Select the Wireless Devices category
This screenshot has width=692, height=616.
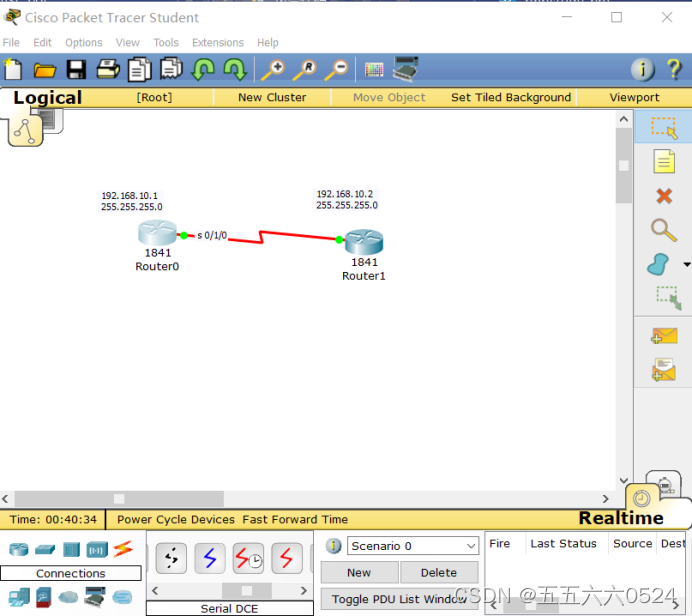point(97,550)
